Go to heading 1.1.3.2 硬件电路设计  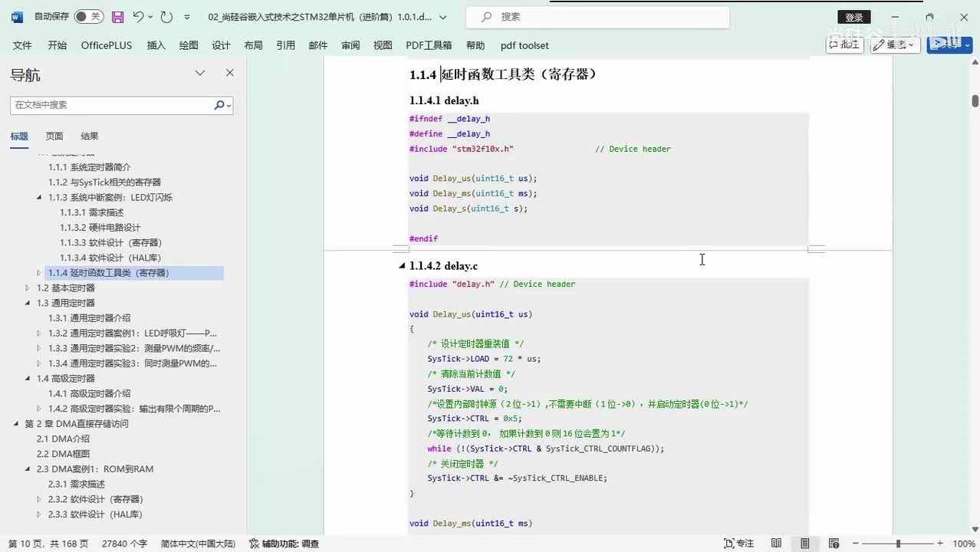tap(100, 228)
